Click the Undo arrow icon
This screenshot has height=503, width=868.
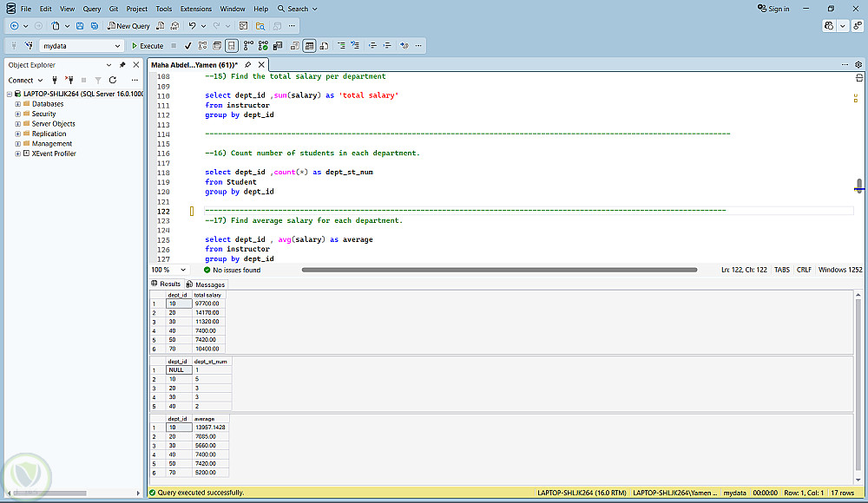[192, 26]
